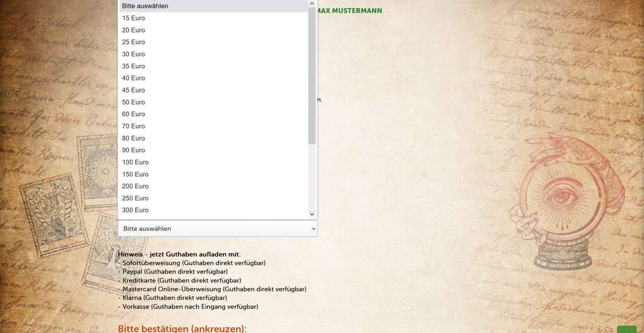Choose the 80 Euro option
Viewport: 644px width, 333px height.
tap(134, 138)
